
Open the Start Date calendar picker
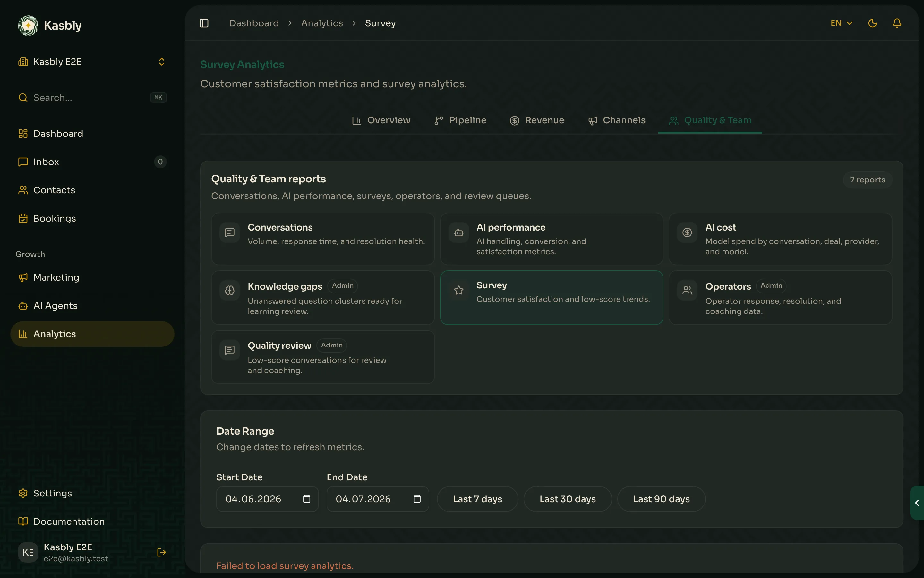pyautogui.click(x=307, y=499)
